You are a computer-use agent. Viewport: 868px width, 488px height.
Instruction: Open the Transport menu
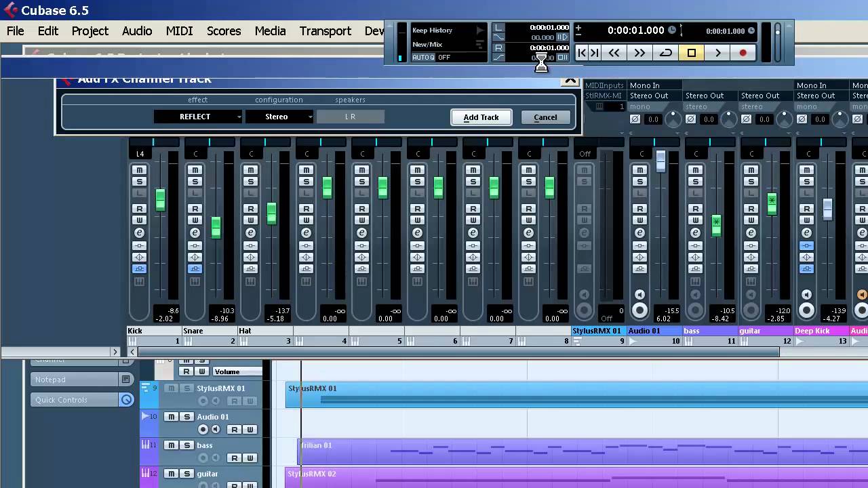coord(325,30)
